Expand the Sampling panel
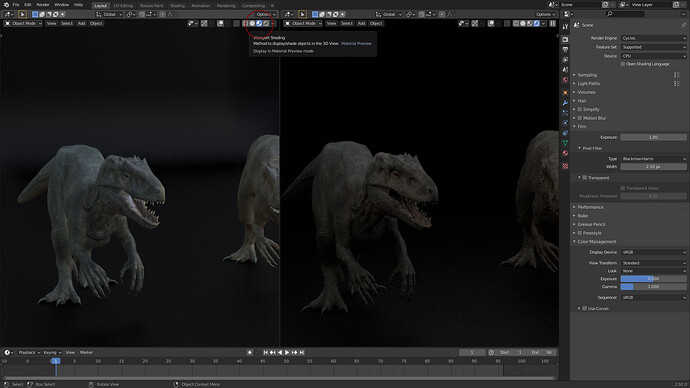This screenshot has width=690, height=388. click(587, 75)
